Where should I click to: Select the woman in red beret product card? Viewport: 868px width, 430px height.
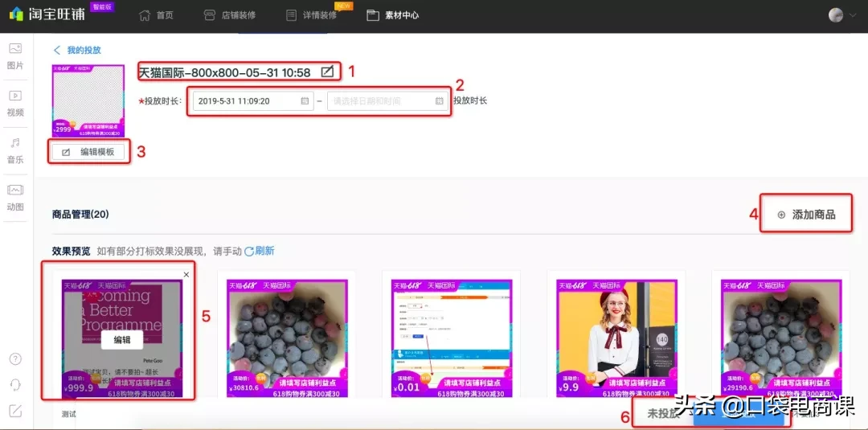tap(616, 338)
